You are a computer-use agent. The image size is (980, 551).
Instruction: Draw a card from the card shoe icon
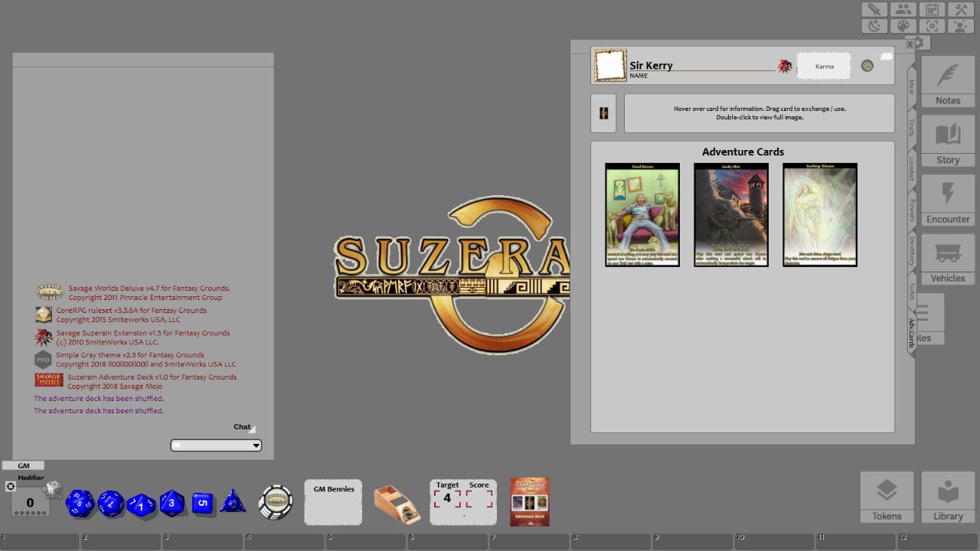click(397, 503)
